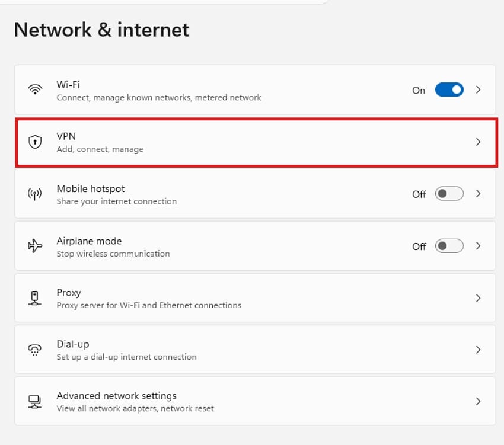Click the Airplane mode 'Off' status label

pos(419,246)
